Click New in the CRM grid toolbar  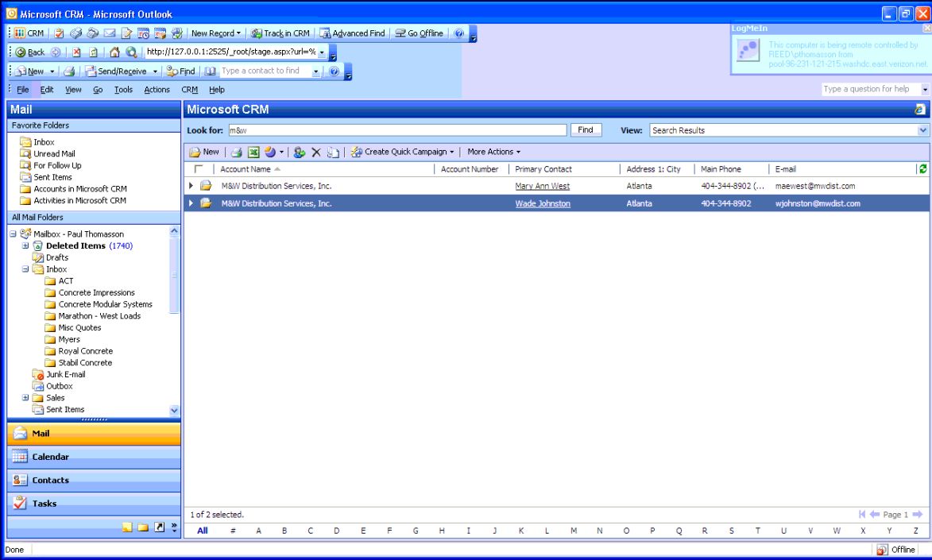coord(204,153)
